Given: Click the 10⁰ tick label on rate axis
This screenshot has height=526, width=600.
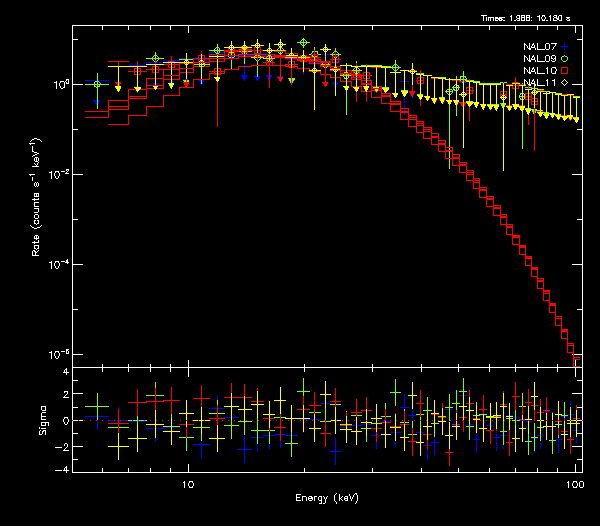Looking at the screenshot, I should pyautogui.click(x=62, y=84).
